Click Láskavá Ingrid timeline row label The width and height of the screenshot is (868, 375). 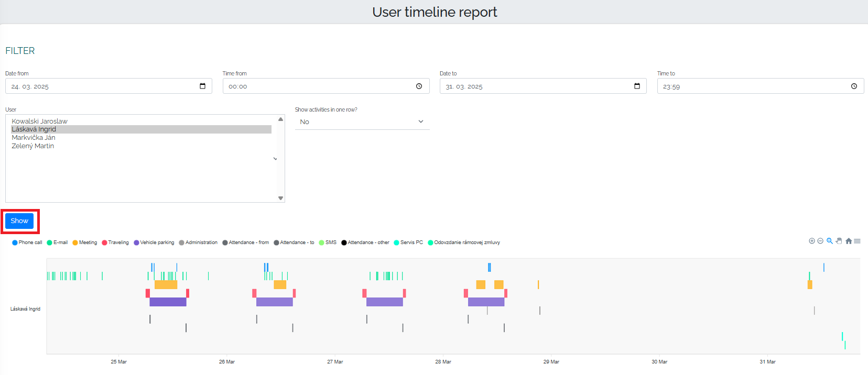pyautogui.click(x=25, y=309)
